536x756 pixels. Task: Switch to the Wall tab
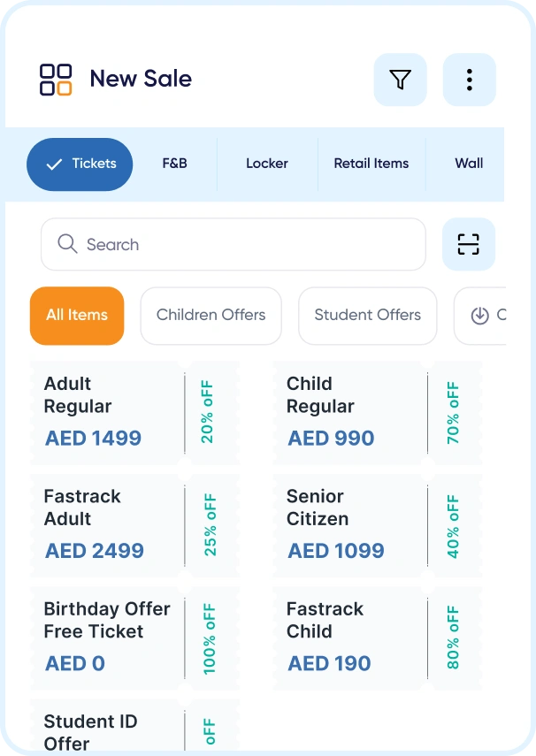[469, 164]
